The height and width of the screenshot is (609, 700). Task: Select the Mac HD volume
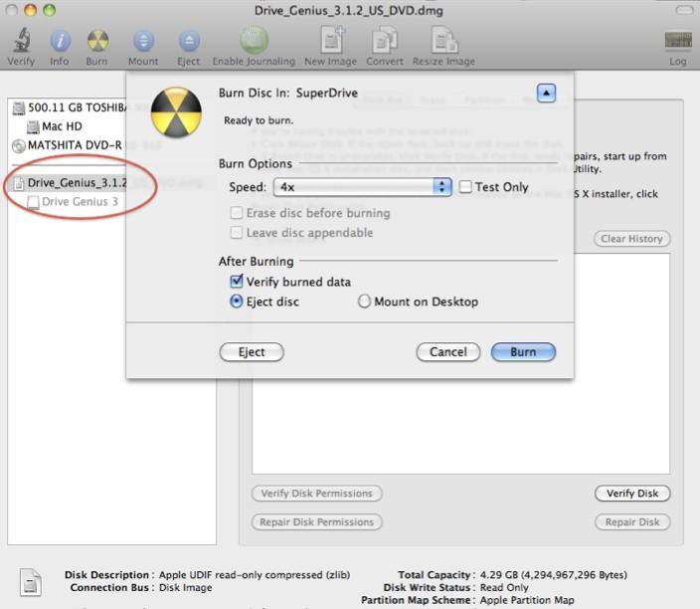pyautogui.click(x=56, y=127)
